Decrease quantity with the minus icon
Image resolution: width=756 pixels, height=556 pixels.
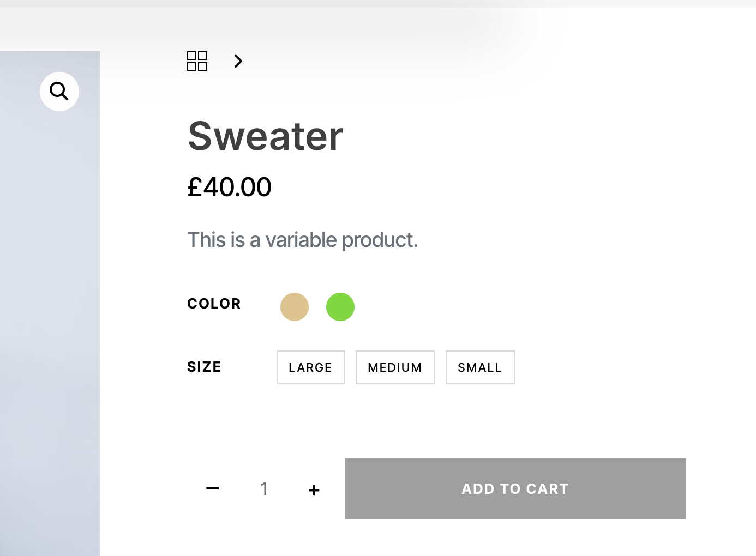(213, 488)
